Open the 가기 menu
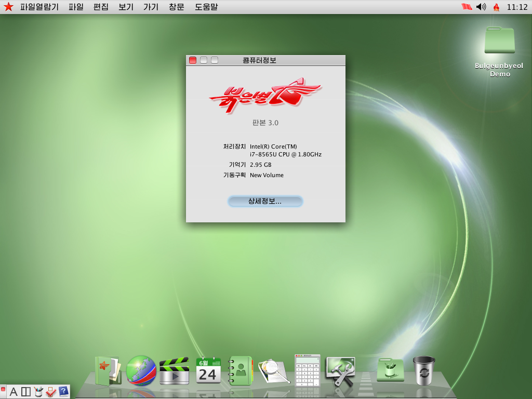Image resolution: width=532 pixels, height=399 pixels. [x=151, y=7]
